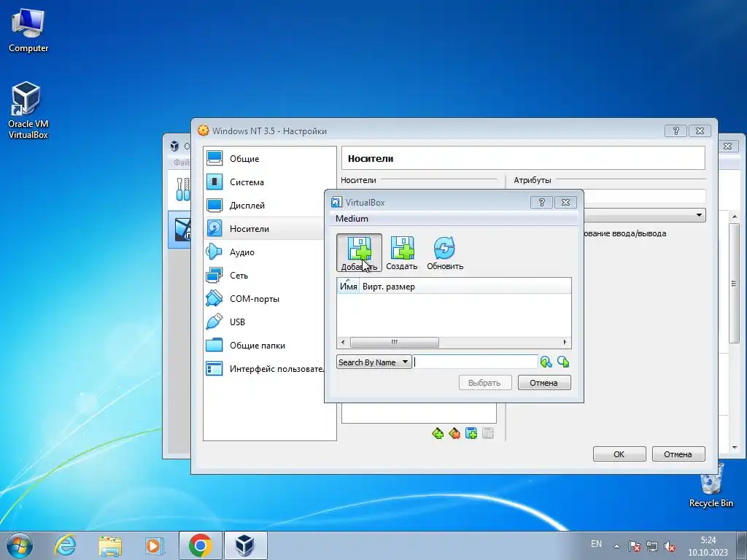Viewport: 747px width, 560px height.
Task: Click the Action Center flag tray icon
Action: 634,546
